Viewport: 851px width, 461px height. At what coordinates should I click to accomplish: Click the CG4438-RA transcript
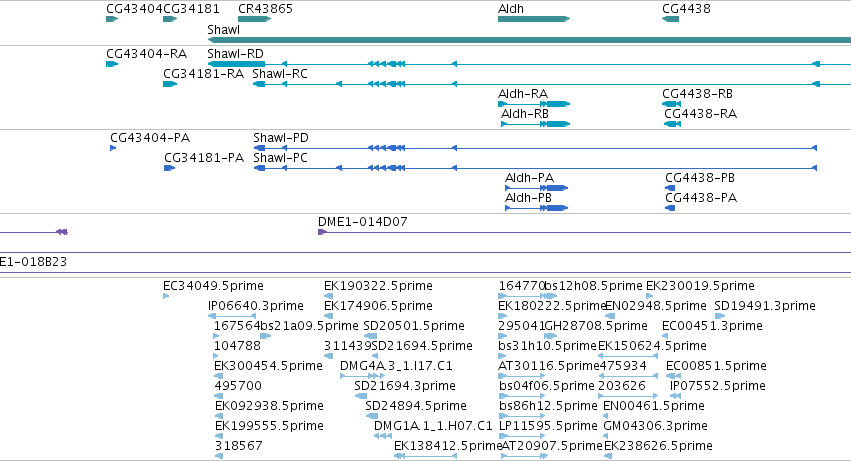coord(672,124)
